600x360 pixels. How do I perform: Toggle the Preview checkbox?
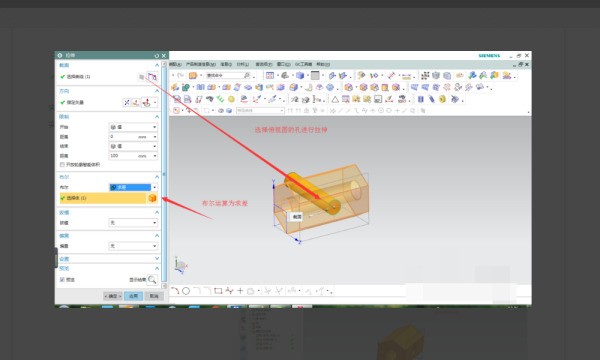(62, 280)
